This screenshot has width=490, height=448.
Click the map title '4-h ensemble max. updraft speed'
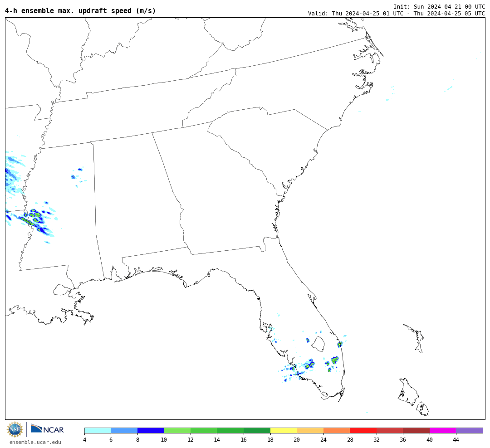point(80,10)
